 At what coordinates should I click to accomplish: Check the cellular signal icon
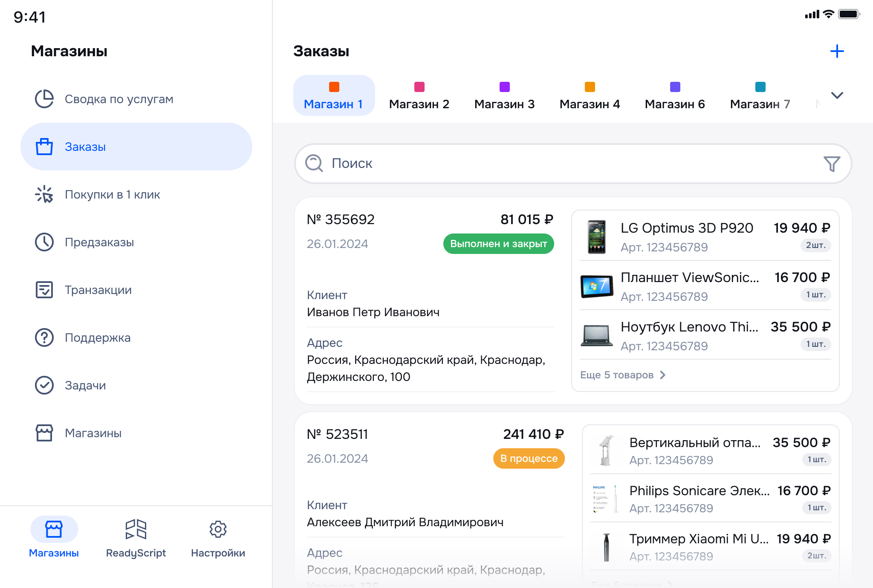click(x=812, y=14)
